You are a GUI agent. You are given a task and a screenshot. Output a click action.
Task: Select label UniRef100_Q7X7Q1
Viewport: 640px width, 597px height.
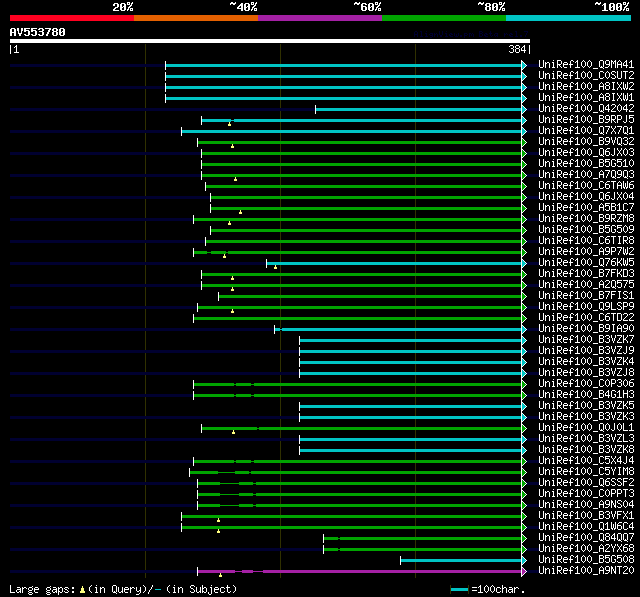coord(586,130)
